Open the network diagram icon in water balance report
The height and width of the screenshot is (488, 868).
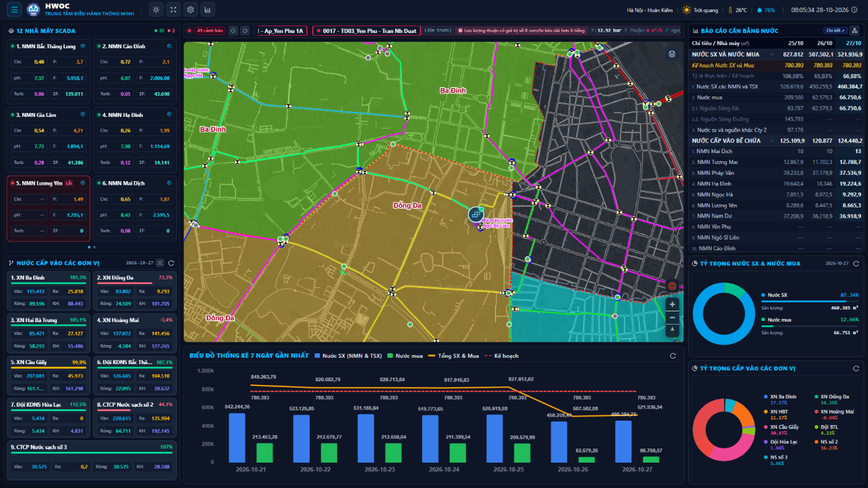854,30
